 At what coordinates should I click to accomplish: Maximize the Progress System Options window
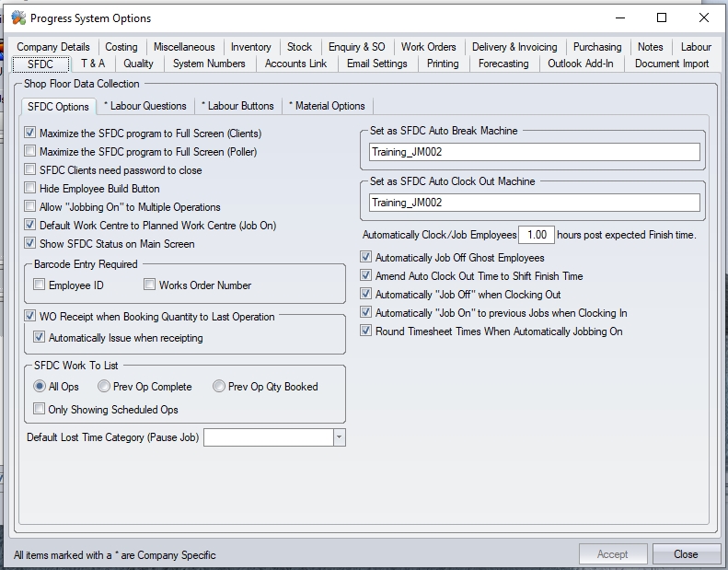click(x=662, y=17)
